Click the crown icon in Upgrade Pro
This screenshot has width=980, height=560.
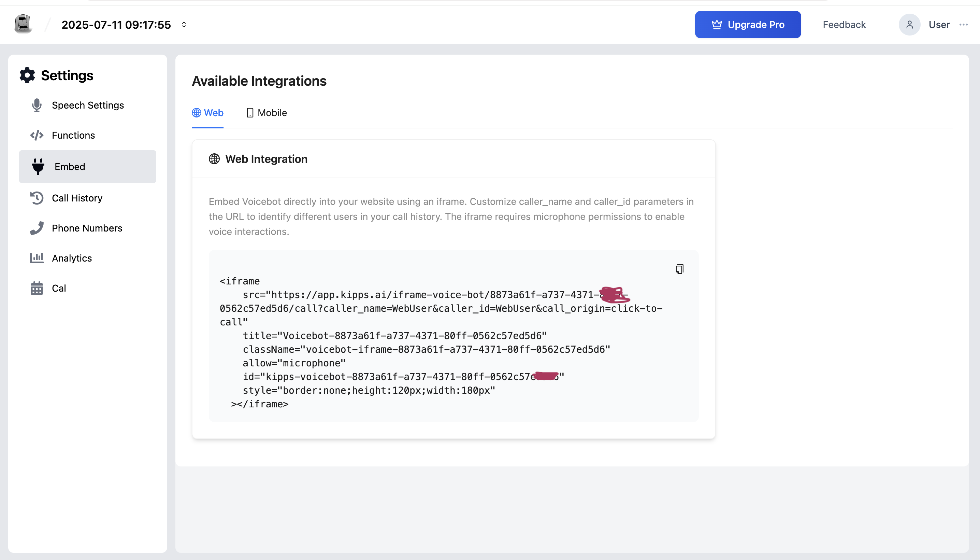tap(717, 25)
